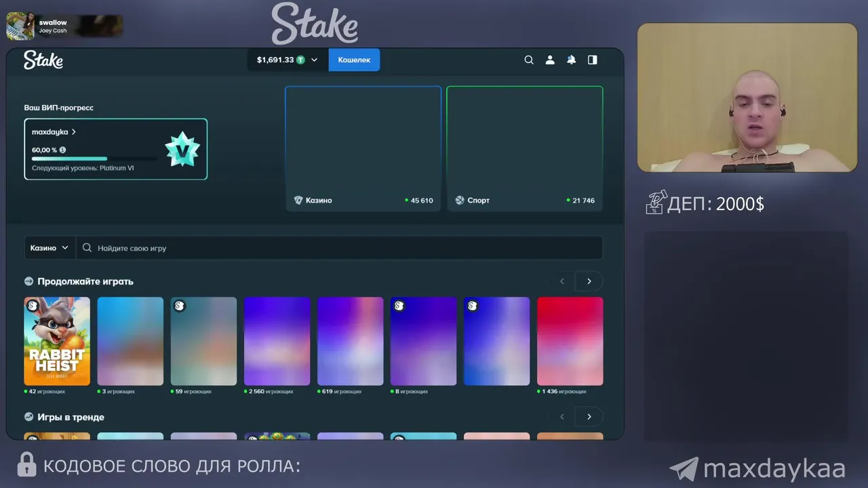The height and width of the screenshot is (488, 868).
Task: Click the Telegram icon beside maxdaykaa
Action: [x=684, y=469]
